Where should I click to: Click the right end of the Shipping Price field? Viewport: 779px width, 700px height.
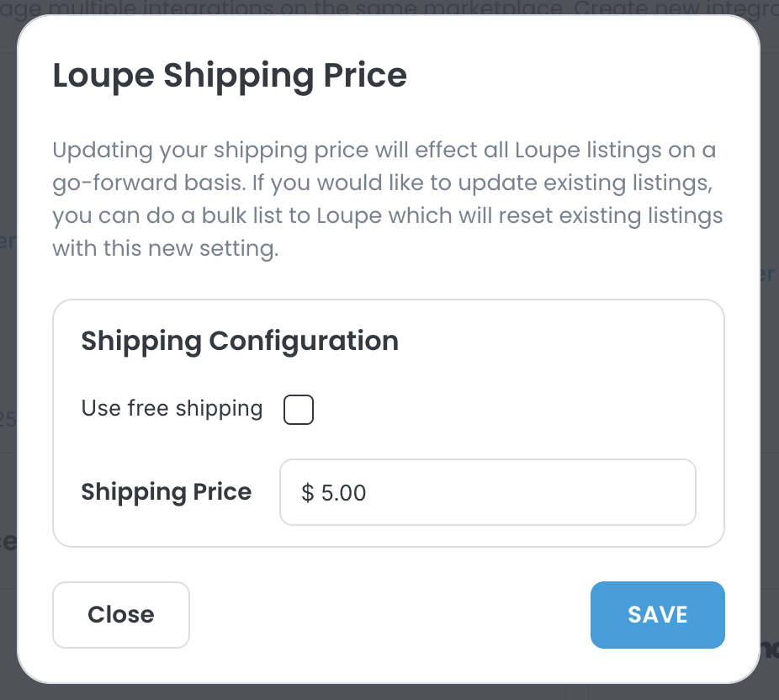point(673,492)
